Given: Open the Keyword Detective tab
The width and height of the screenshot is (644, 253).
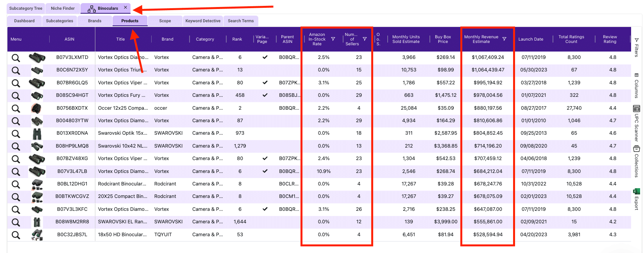Looking at the screenshot, I should [203, 21].
